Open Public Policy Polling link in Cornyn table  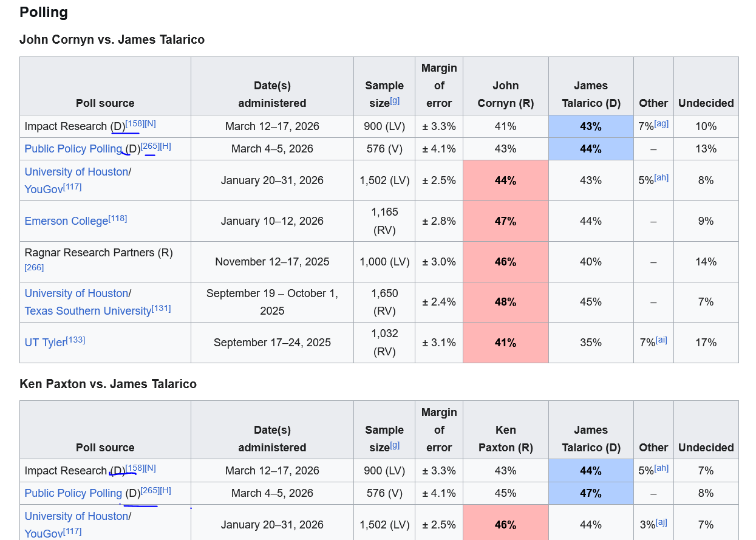73,149
